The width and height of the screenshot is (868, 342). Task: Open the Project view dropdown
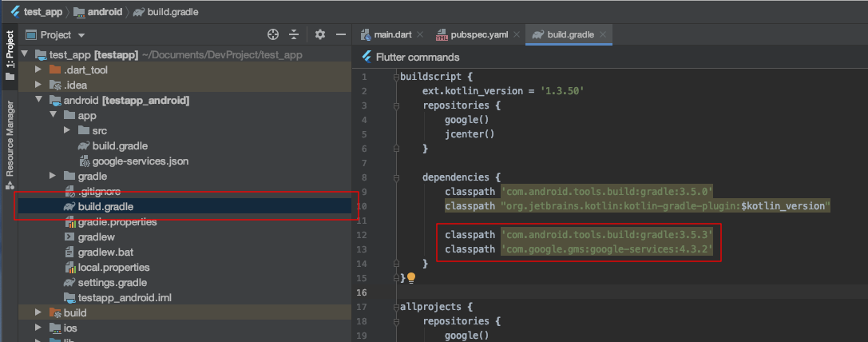(81, 35)
